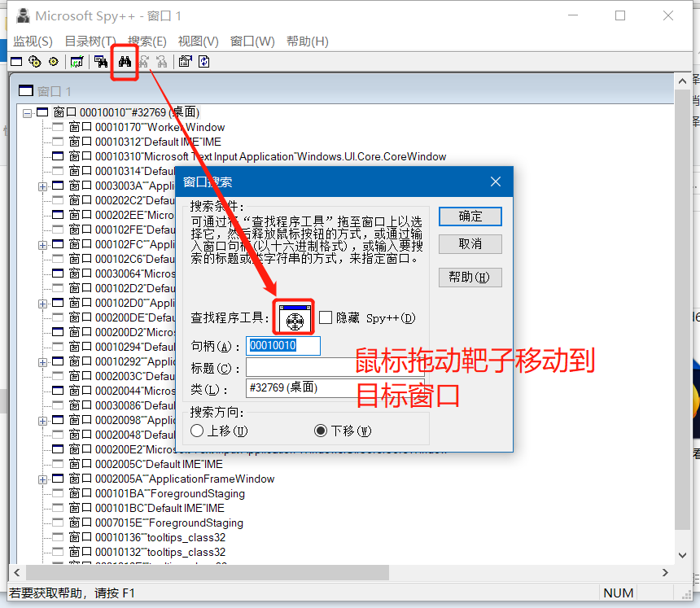Click the window icon of row 0002005A ApplicationFrameWindow
Screen dimensions: 700x608
58,479
